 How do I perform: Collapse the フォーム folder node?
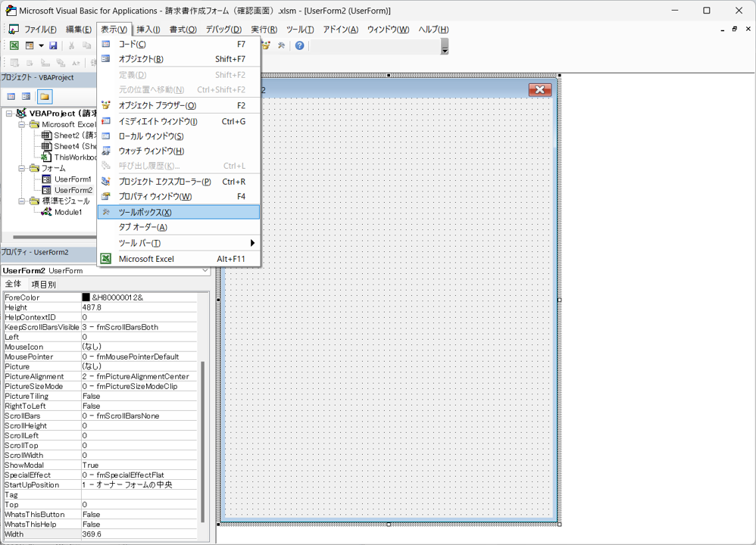[x=23, y=168]
